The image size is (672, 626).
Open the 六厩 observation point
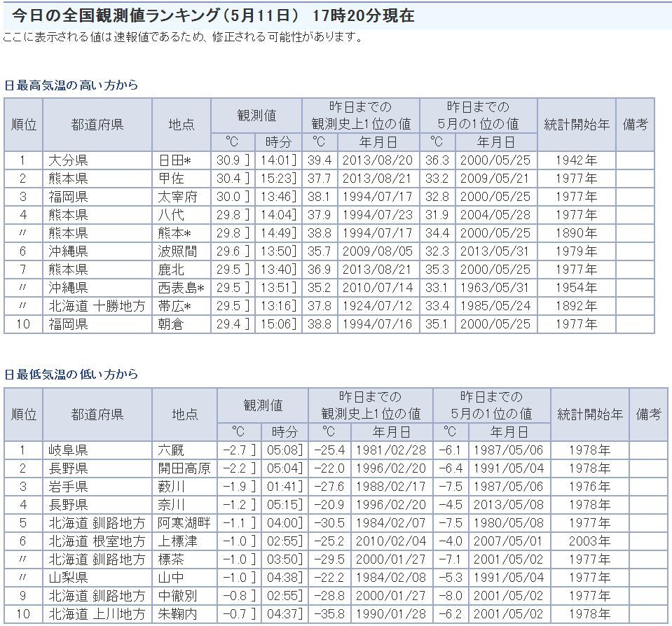coord(172,450)
